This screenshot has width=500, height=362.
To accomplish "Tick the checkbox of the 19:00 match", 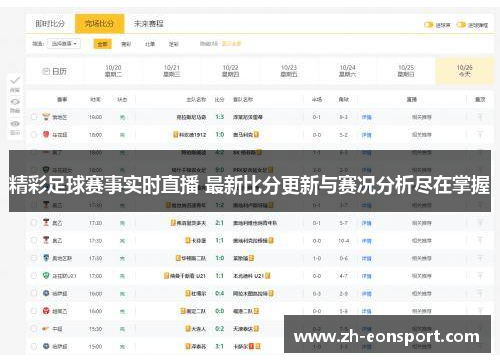I will click(x=34, y=117).
